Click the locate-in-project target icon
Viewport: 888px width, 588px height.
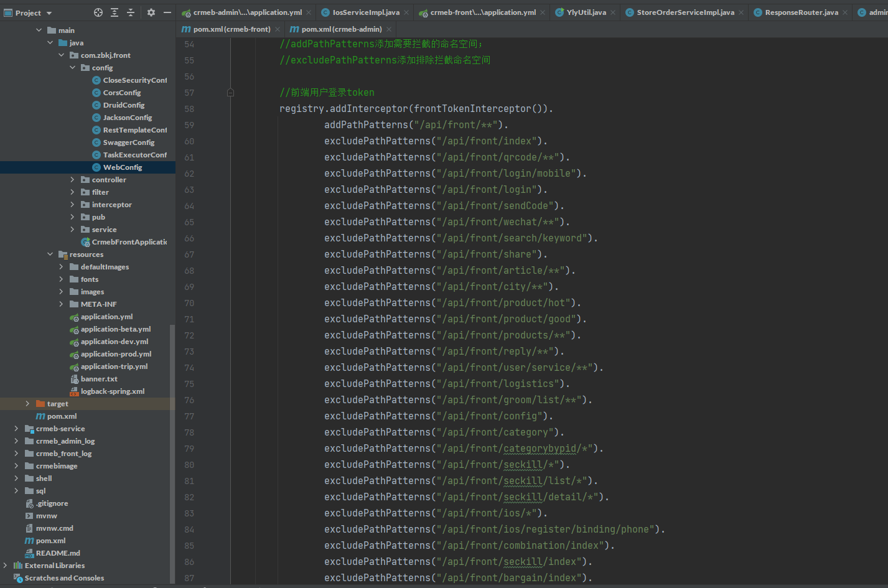click(x=98, y=12)
